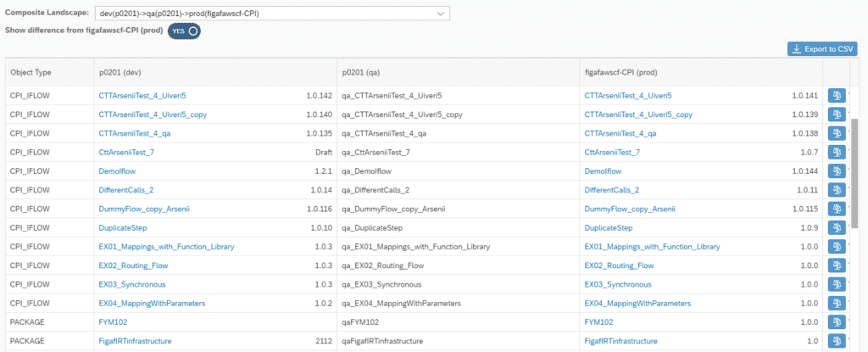Click compare icon in EX03_Synchronous row
This screenshot has height=352, width=868.
837,284
